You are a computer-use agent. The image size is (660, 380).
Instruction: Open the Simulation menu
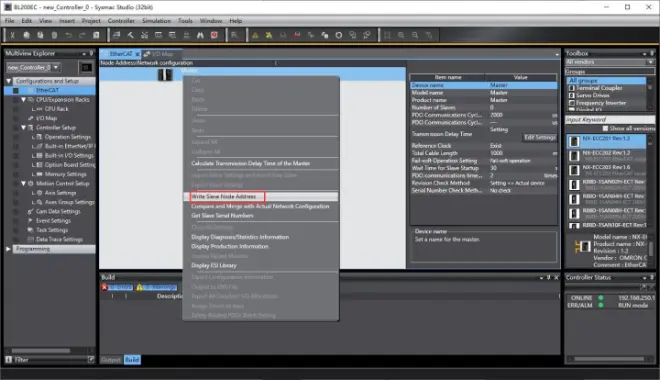[156, 21]
